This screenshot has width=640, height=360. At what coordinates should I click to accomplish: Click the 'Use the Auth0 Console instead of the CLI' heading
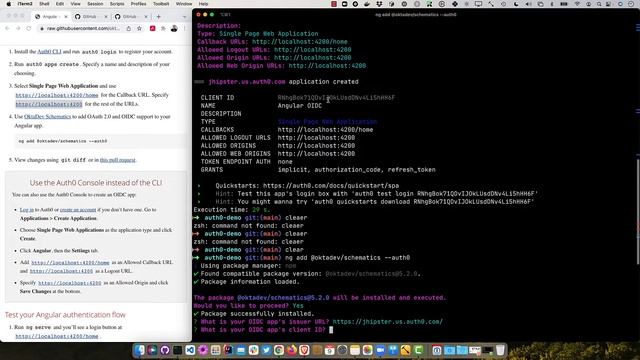(x=96, y=182)
